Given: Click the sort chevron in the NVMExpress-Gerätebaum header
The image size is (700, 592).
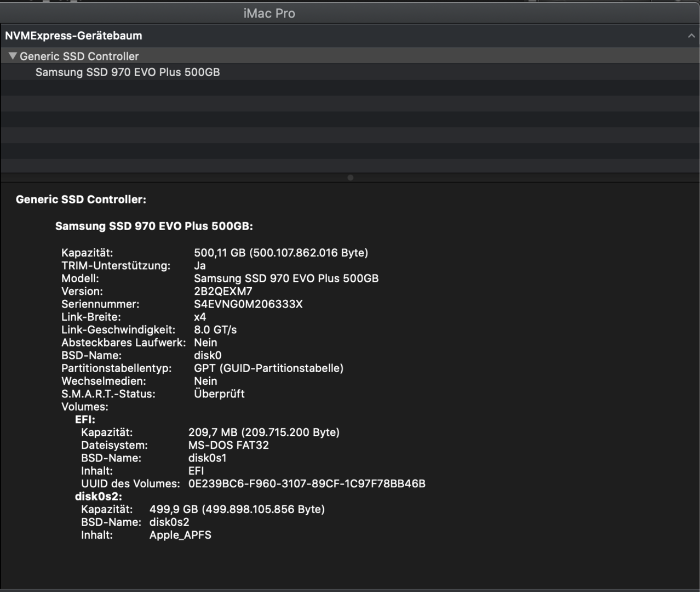Looking at the screenshot, I should pos(691,36).
